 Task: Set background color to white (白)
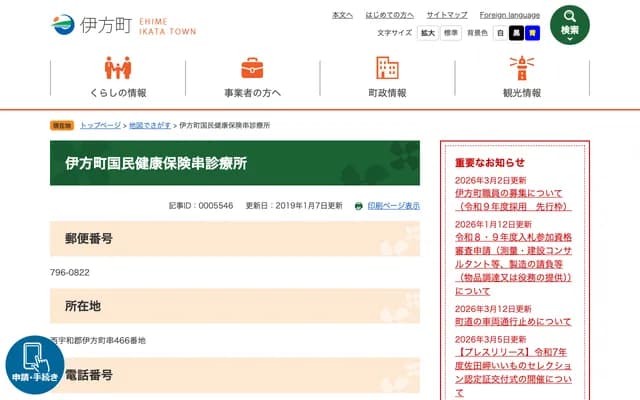pyautogui.click(x=500, y=33)
